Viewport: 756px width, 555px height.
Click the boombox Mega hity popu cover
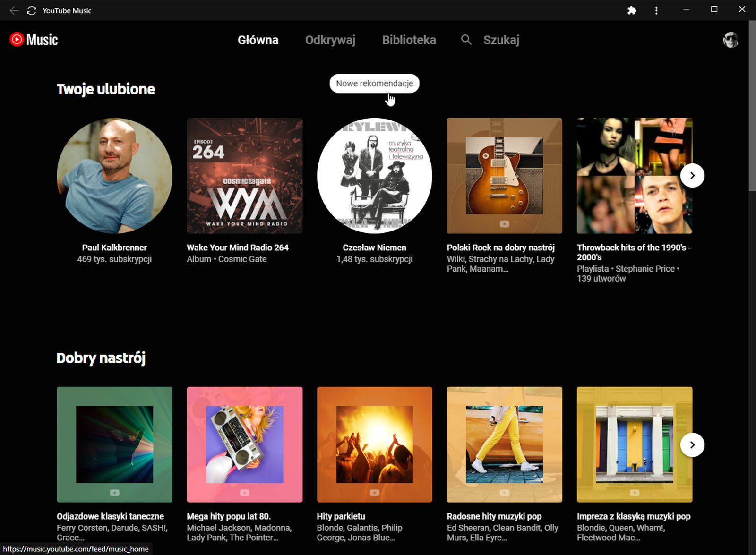[x=245, y=444]
